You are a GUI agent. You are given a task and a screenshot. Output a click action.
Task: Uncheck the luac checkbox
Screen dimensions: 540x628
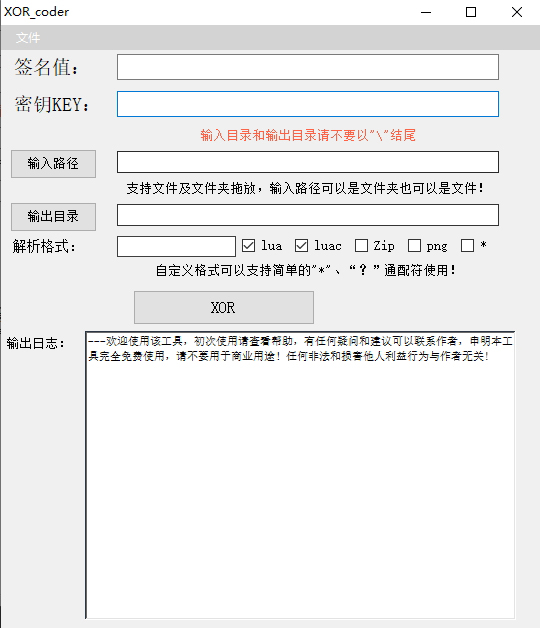click(301, 246)
